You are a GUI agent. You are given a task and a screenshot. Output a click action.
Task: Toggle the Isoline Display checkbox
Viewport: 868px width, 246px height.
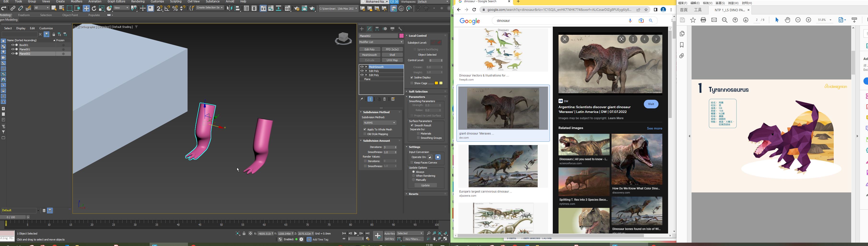(x=412, y=77)
